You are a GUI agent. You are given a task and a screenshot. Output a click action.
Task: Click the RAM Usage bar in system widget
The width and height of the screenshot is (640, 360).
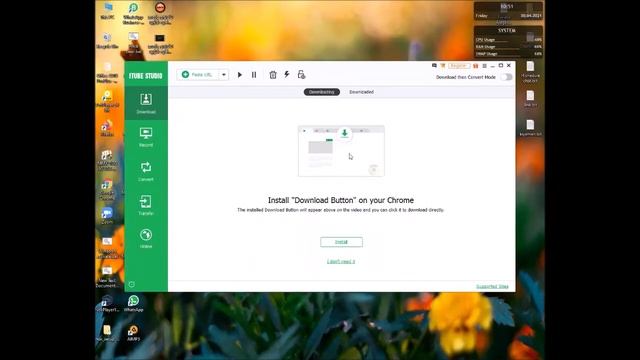pos(508,47)
